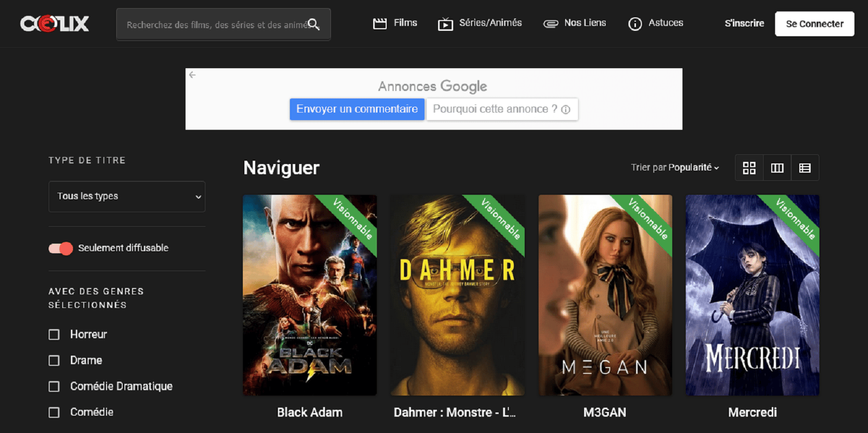Check the Drame genre box

coord(54,360)
